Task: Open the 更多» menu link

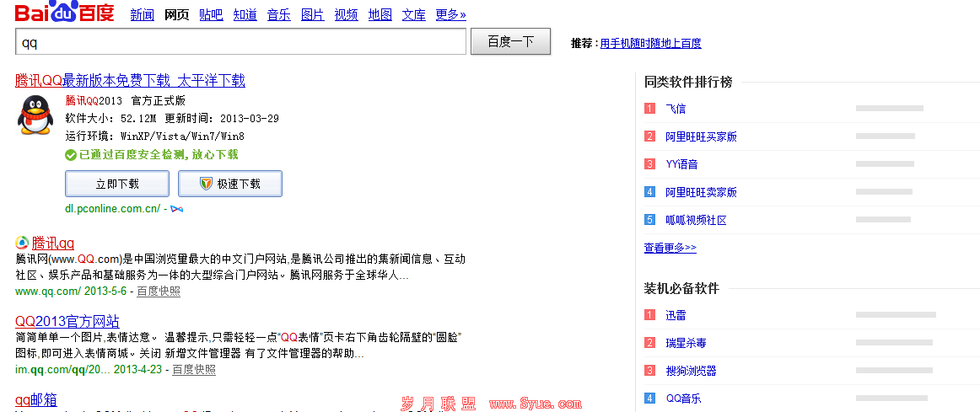Action: click(x=450, y=14)
